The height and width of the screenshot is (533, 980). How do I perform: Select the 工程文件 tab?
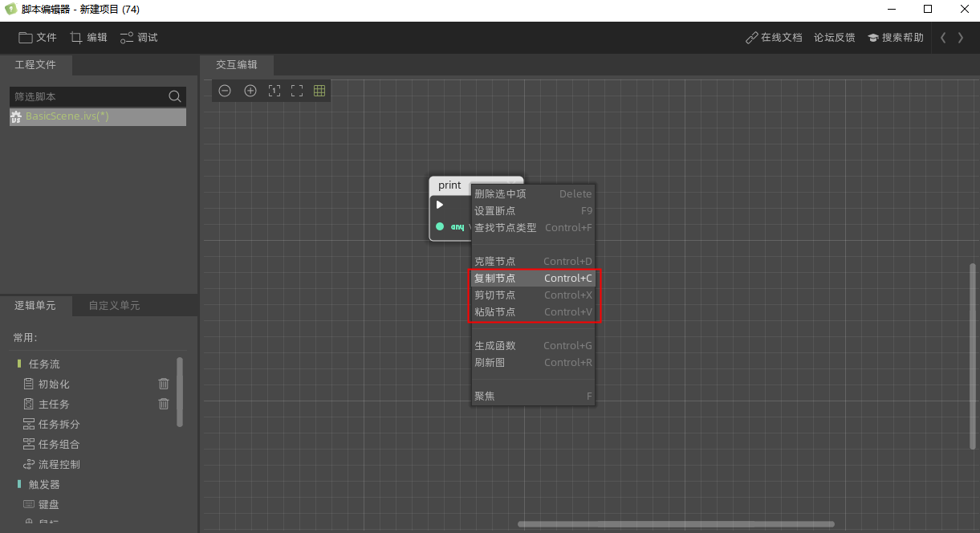36,65
